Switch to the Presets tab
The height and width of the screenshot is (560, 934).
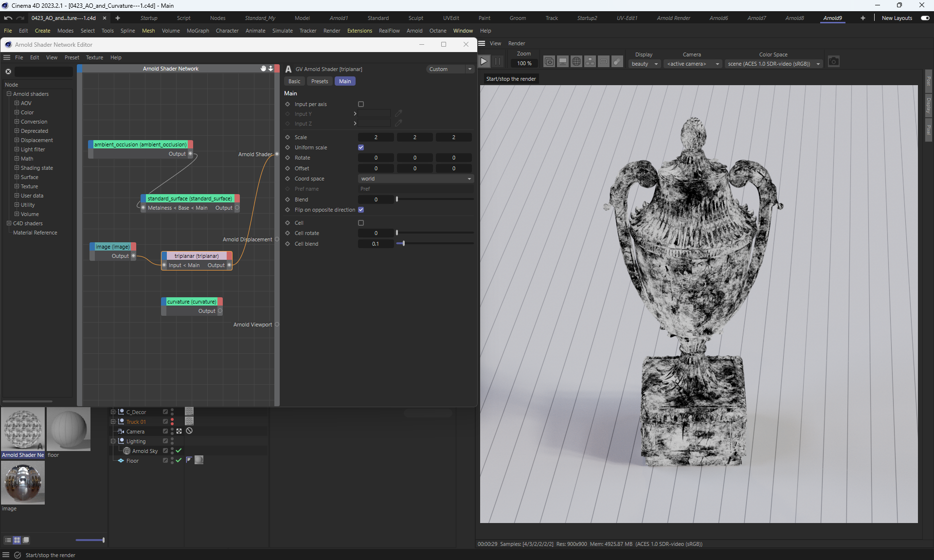pos(319,81)
